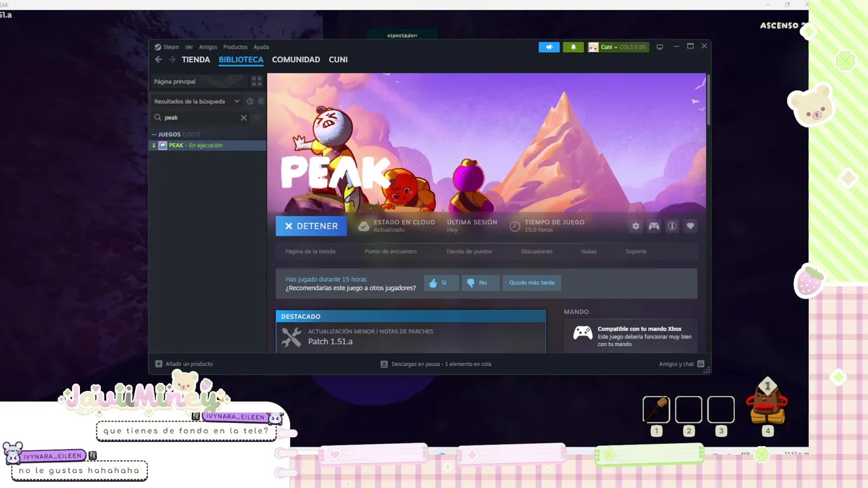Open Discusiones link
Screen dimensions: 868x488
(537, 251)
